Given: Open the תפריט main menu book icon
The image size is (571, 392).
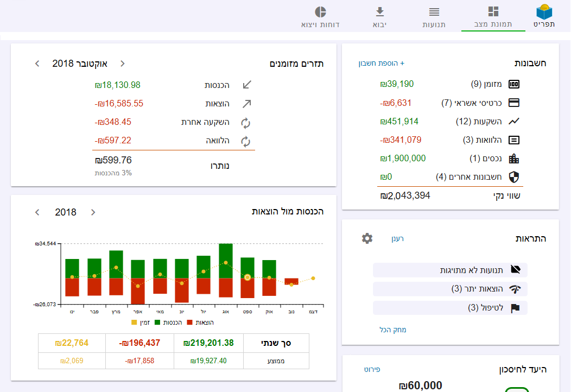Looking at the screenshot, I should click(x=544, y=13).
